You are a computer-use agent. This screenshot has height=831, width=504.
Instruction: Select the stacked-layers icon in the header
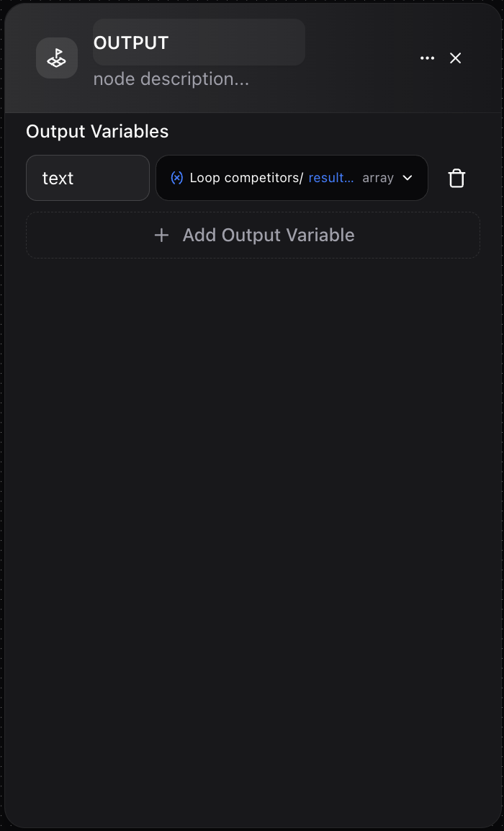[57, 58]
